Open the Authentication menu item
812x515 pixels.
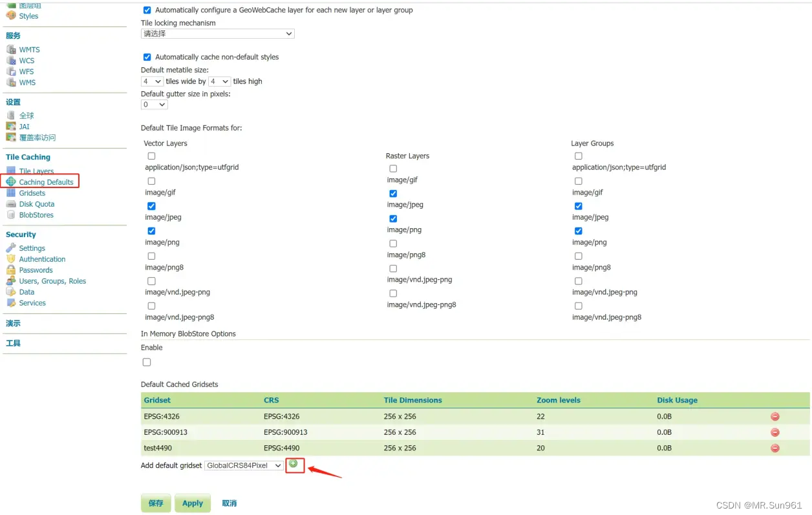[42, 259]
